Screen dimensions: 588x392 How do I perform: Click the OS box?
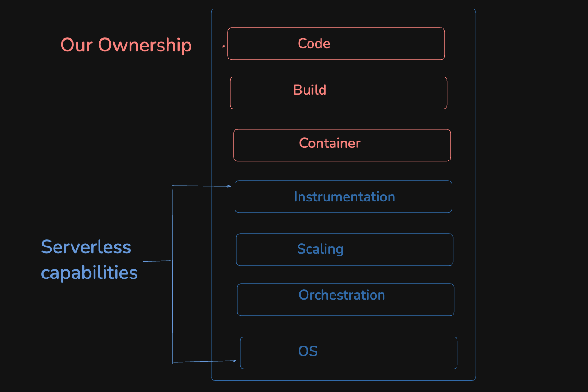pyautogui.click(x=349, y=353)
